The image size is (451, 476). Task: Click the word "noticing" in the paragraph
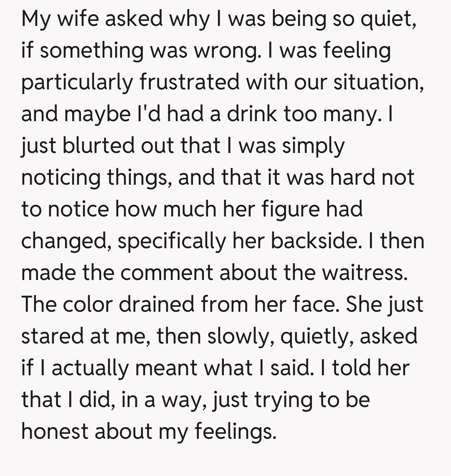tap(61, 178)
